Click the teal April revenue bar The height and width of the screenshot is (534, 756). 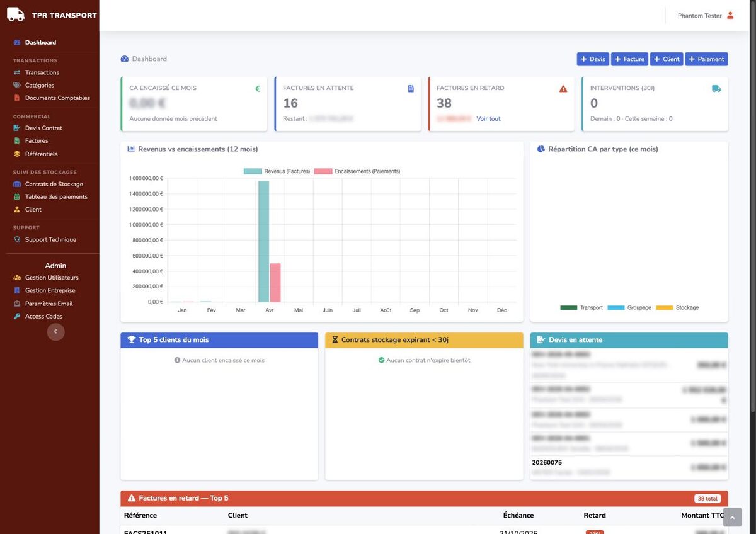pyautogui.click(x=263, y=242)
